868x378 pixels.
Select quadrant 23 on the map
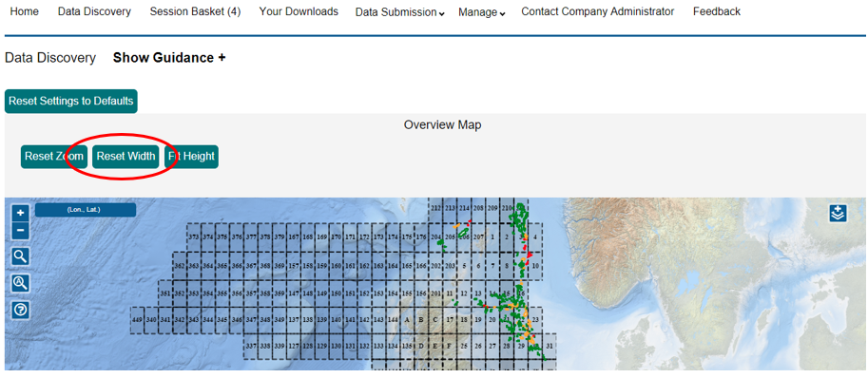point(535,320)
